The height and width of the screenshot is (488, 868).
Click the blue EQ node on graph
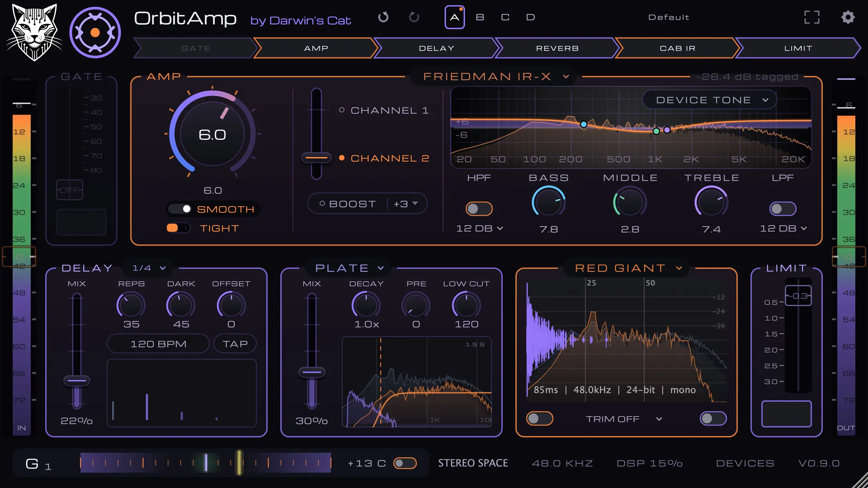click(583, 124)
